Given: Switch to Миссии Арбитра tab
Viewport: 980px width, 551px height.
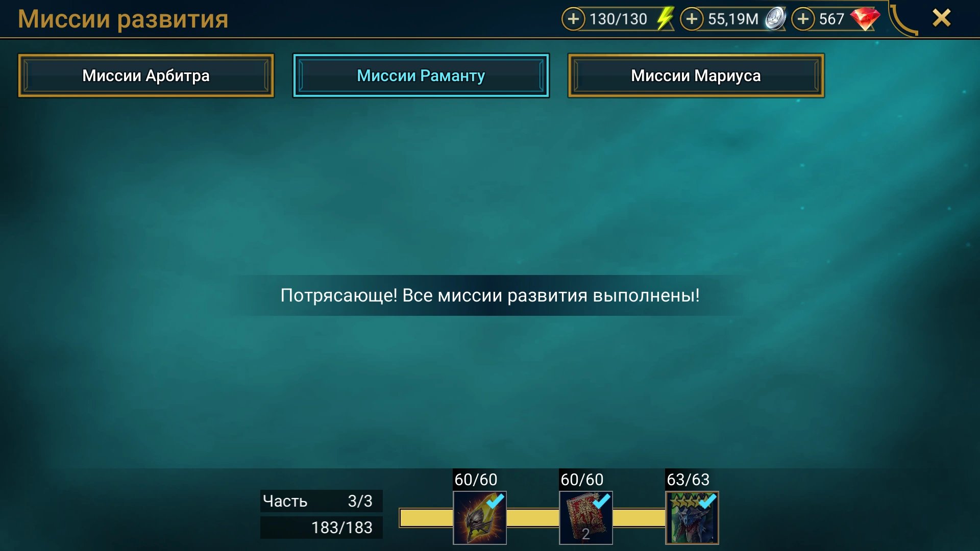Looking at the screenshot, I should click(146, 76).
